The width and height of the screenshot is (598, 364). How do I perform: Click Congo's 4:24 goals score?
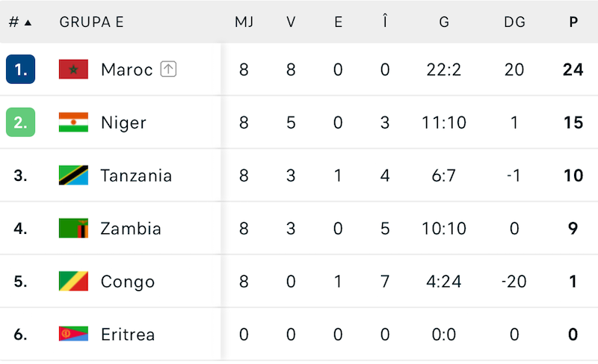coord(444,281)
